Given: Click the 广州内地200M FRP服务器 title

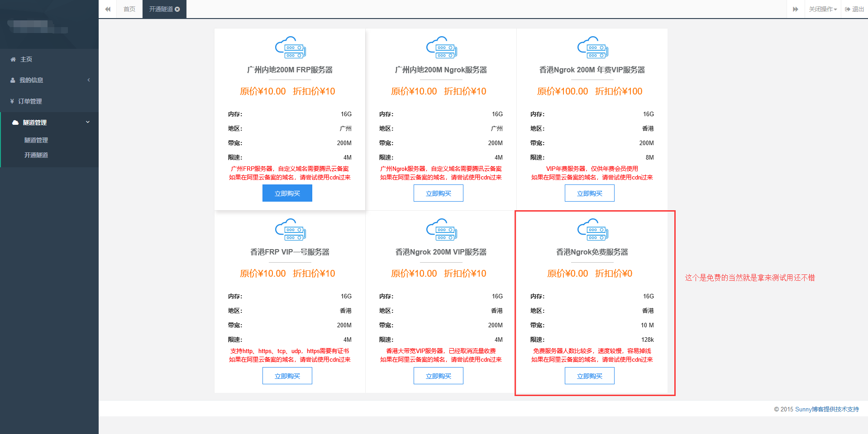Looking at the screenshot, I should pyautogui.click(x=290, y=70).
